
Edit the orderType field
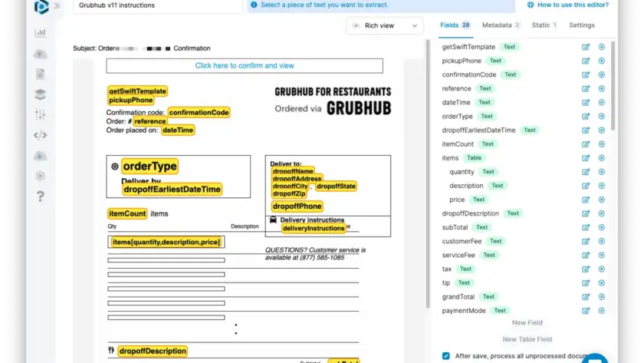586,117
